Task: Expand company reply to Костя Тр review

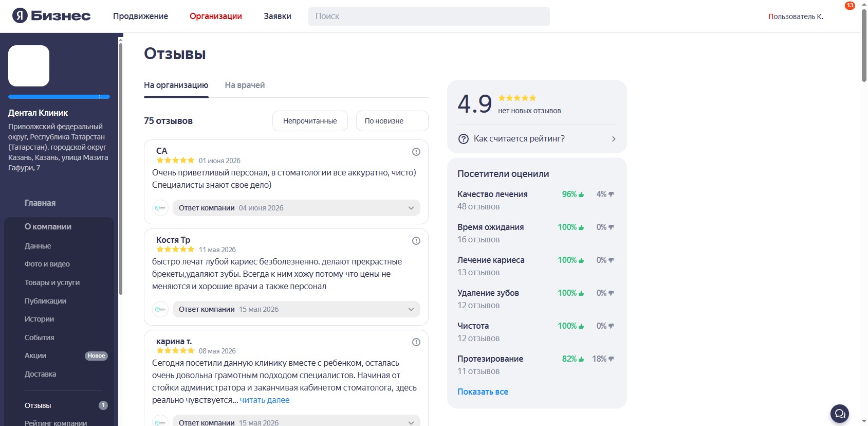Action: pos(297,309)
